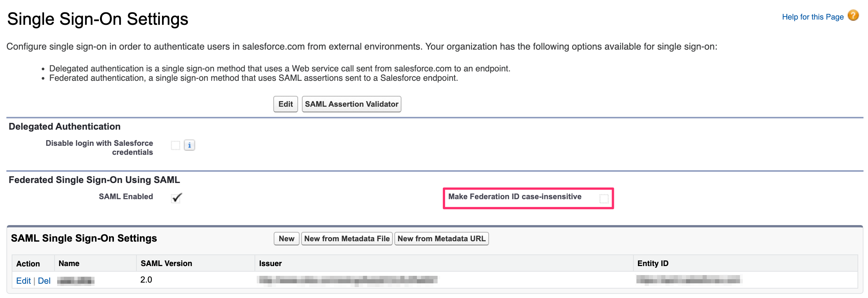Click the Name column header

[x=69, y=263]
